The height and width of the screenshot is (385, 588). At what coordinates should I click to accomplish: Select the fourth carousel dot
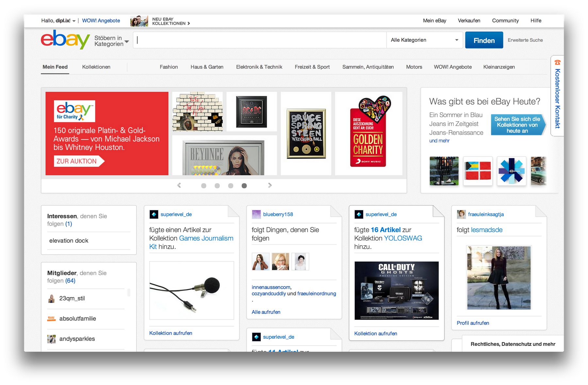click(244, 186)
